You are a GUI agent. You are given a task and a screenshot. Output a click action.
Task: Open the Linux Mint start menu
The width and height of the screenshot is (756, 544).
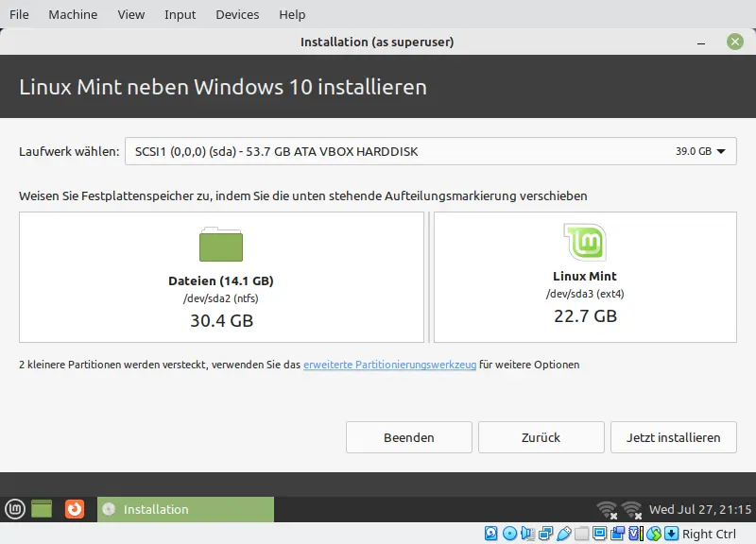pyautogui.click(x=15, y=509)
